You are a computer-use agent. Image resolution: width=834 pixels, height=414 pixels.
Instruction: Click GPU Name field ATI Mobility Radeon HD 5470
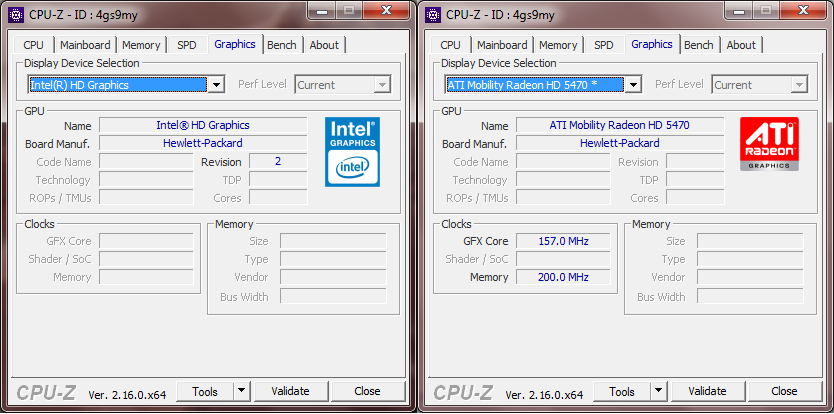pyautogui.click(x=620, y=126)
